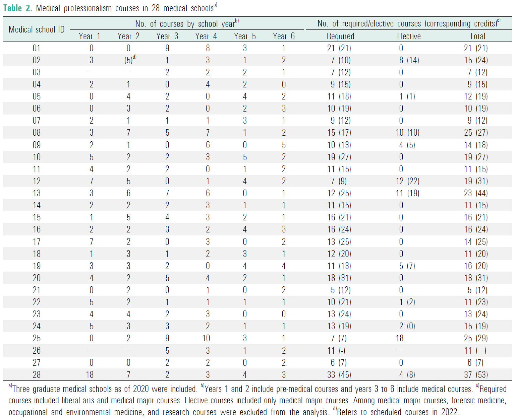The width and height of the screenshot is (515, 420).
Task: Select the '25 (29)' total for school 25
Action: (476, 338)
